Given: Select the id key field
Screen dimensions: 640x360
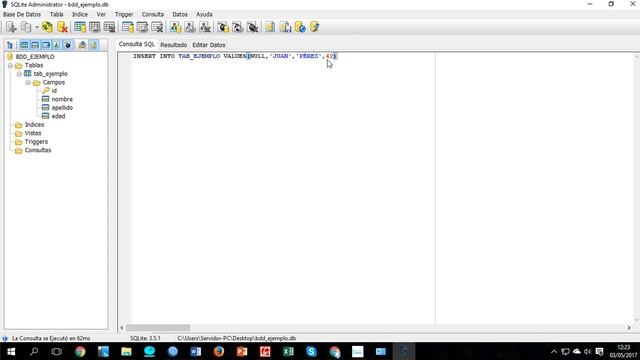Looking at the screenshot, I should click(x=54, y=91).
